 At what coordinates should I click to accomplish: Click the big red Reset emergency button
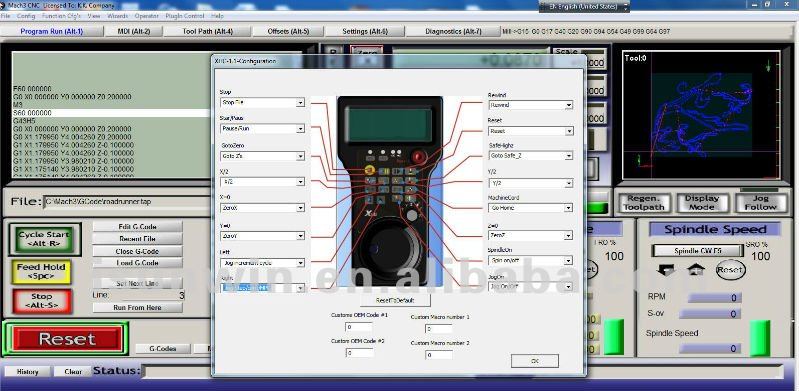(x=67, y=339)
